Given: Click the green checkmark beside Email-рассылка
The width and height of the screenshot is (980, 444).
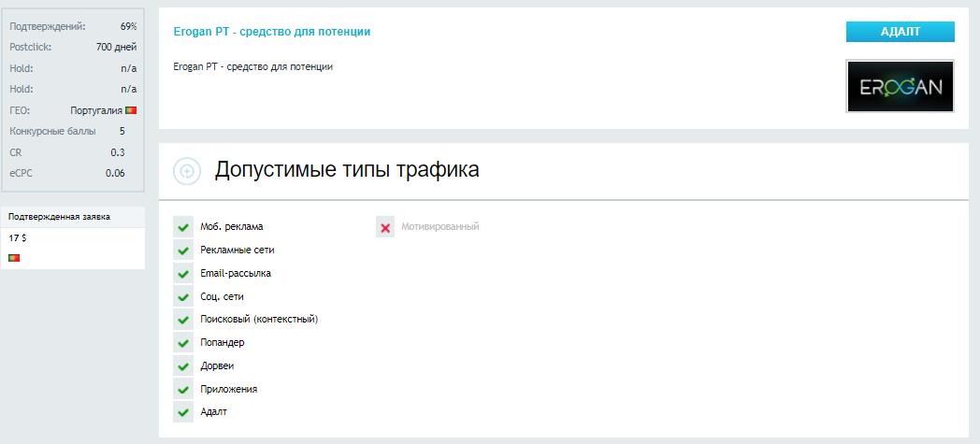Looking at the screenshot, I should (x=183, y=274).
